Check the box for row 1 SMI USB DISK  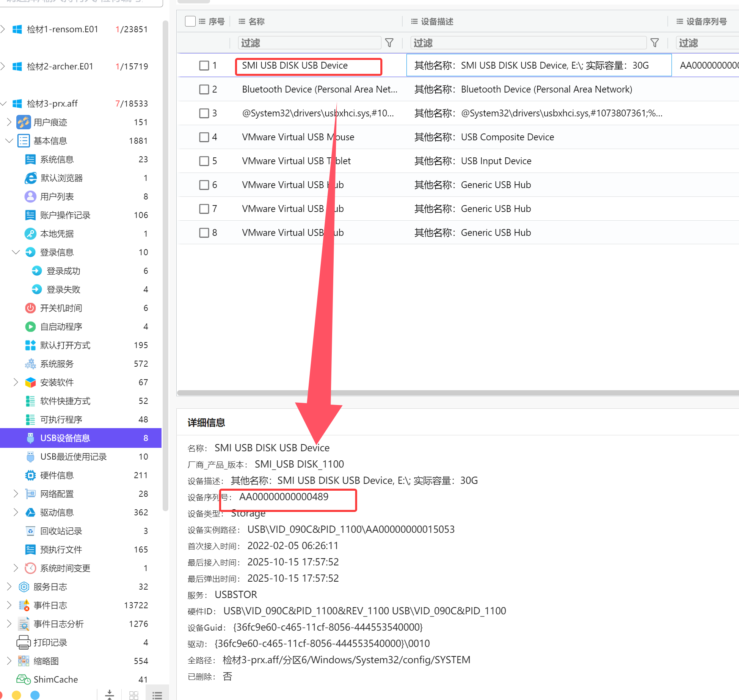pos(204,66)
